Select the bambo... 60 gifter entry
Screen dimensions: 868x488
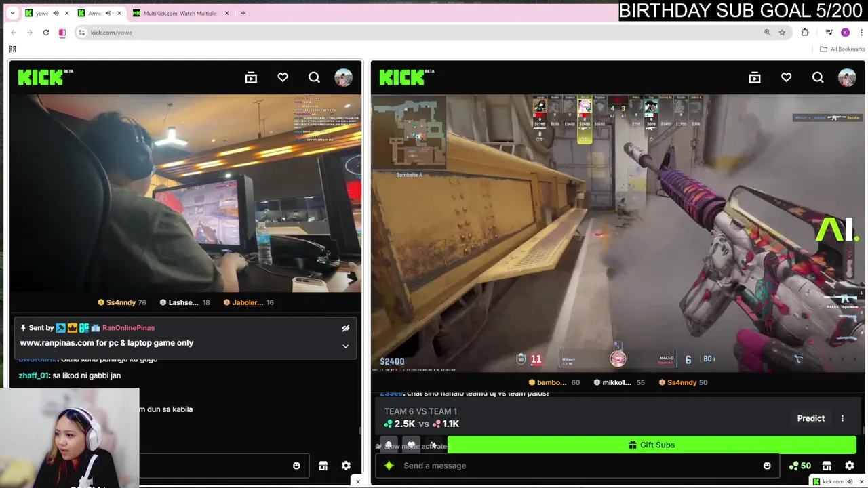coord(554,382)
